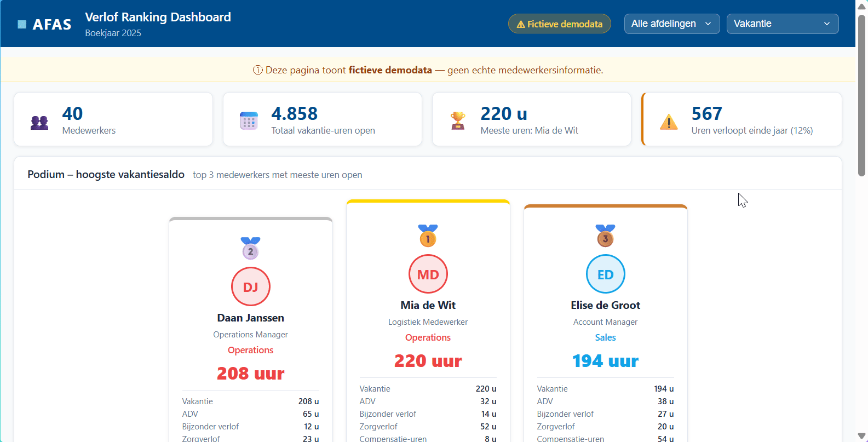Click the info icon in the demo banner
The image size is (868, 442).
click(257, 70)
